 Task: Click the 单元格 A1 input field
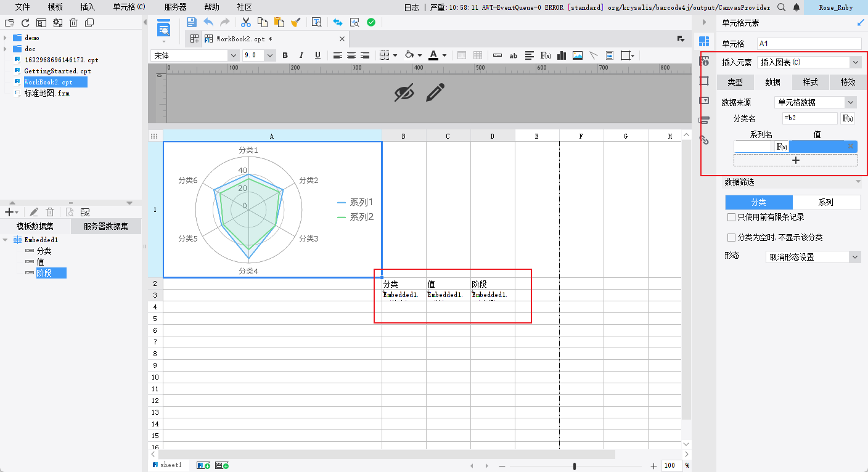(809, 44)
